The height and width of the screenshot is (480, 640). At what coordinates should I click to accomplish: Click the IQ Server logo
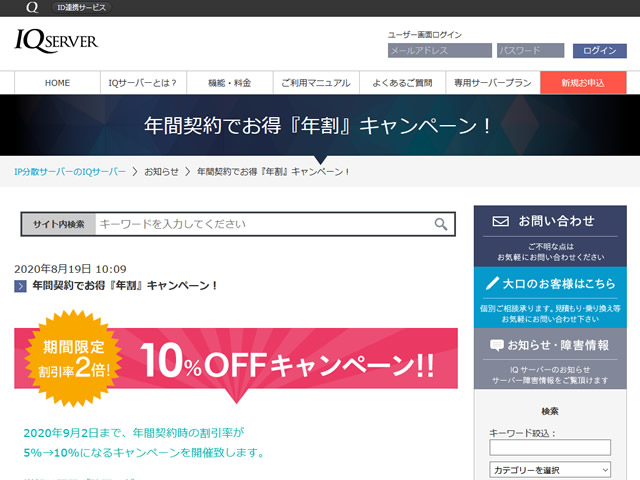coord(56,41)
